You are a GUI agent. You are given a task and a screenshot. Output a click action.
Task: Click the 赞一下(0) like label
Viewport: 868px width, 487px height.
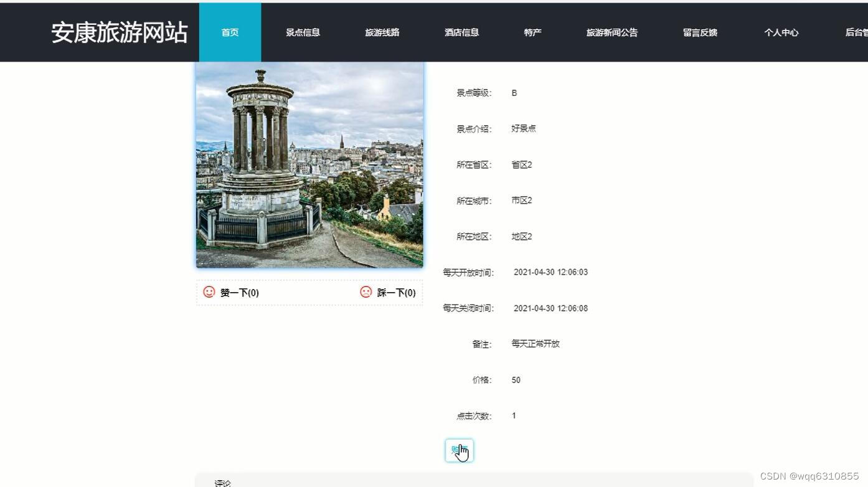point(240,293)
